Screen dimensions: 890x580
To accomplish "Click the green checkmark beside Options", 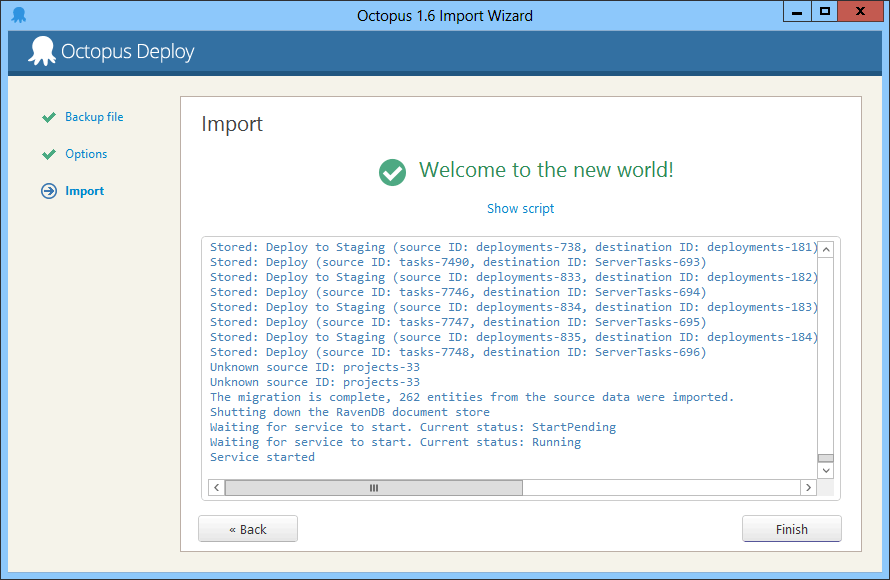I will tap(49, 154).
